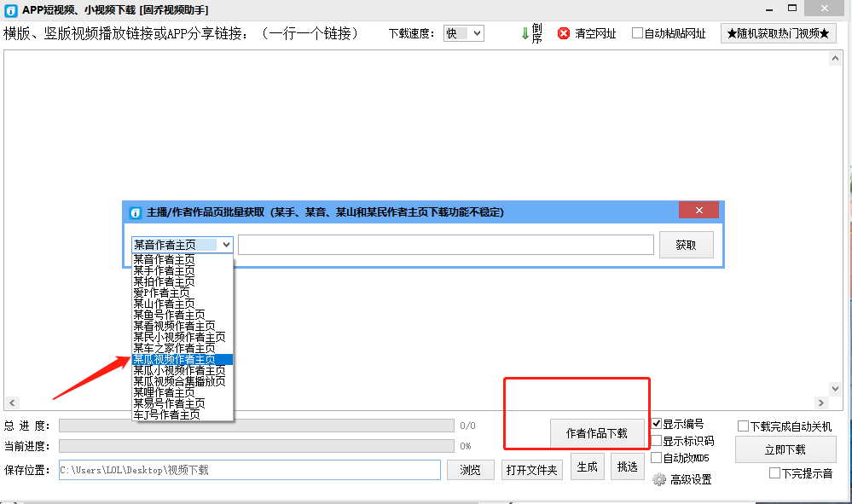852x504 pixels.
Task: Open the 下载速度 speed dropdown
Action: [x=463, y=33]
